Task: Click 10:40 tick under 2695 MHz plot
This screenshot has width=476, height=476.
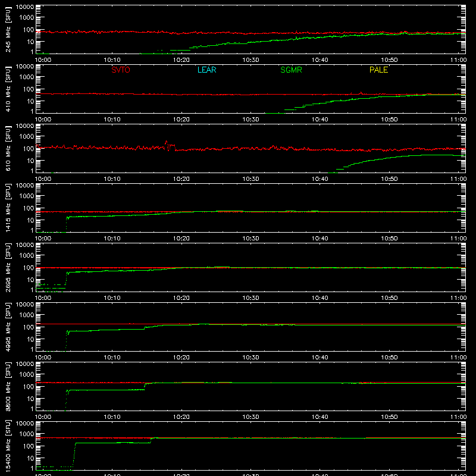Action: 320,298
